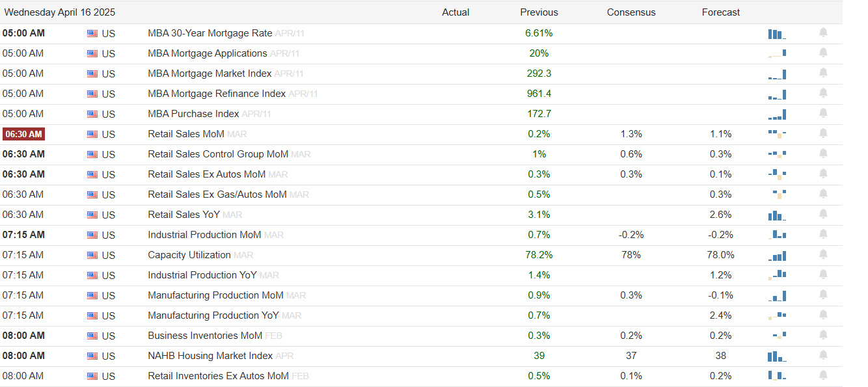Select the Actual column header

pyautogui.click(x=455, y=12)
